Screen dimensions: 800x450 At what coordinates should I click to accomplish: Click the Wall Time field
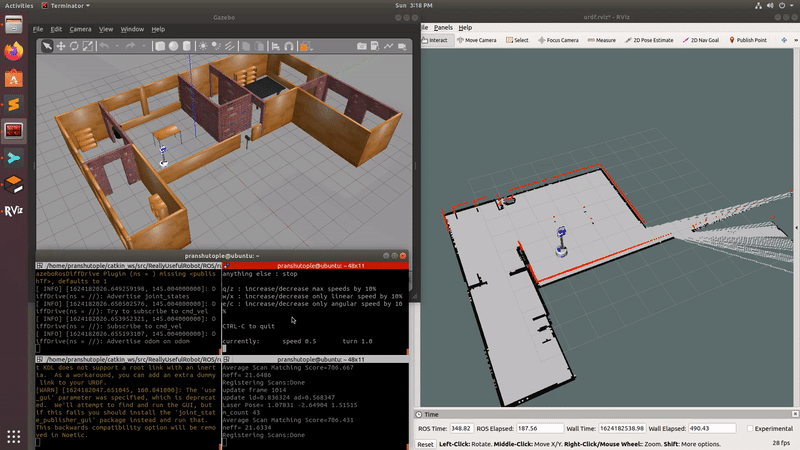621,429
